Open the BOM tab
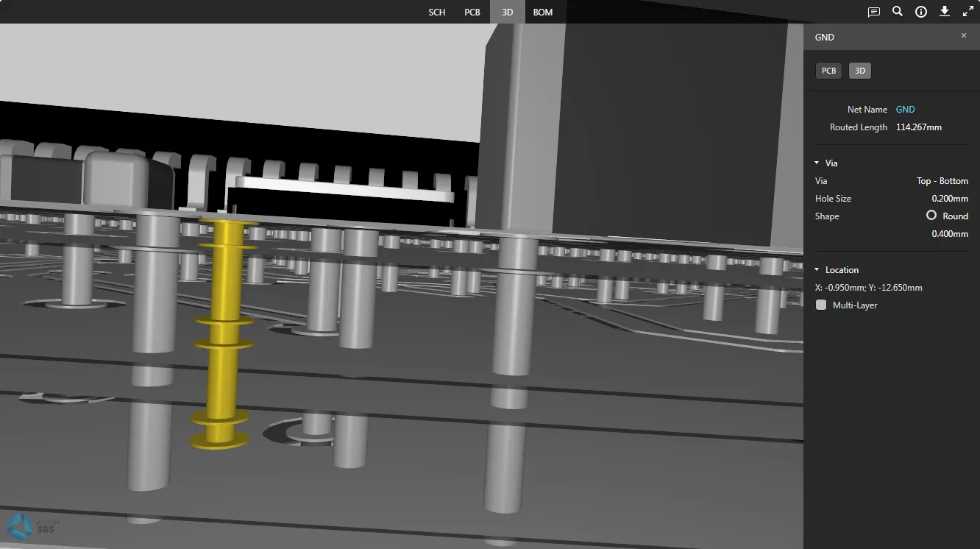The image size is (980, 549). click(543, 12)
